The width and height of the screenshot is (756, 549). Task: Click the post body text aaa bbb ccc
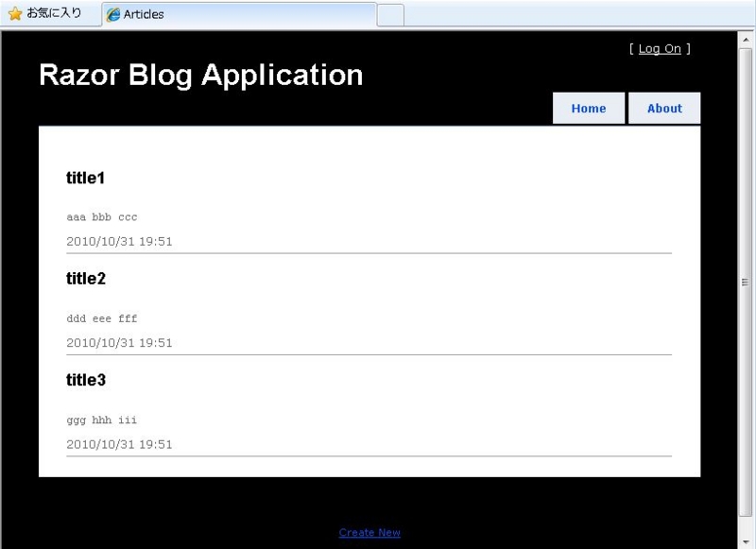tap(101, 216)
